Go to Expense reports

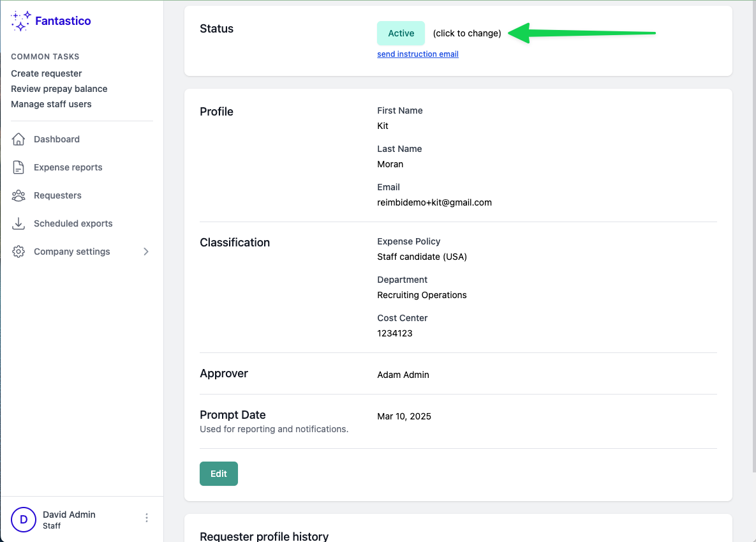point(68,167)
